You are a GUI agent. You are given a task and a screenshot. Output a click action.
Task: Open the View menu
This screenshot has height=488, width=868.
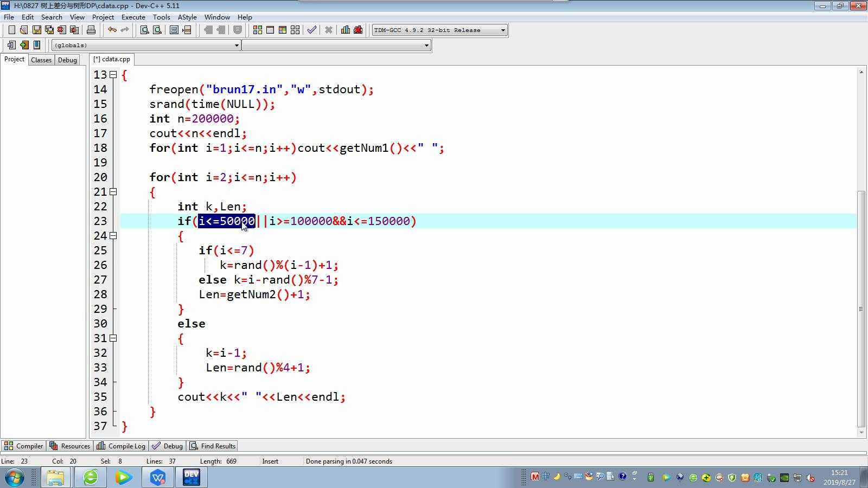[77, 17]
